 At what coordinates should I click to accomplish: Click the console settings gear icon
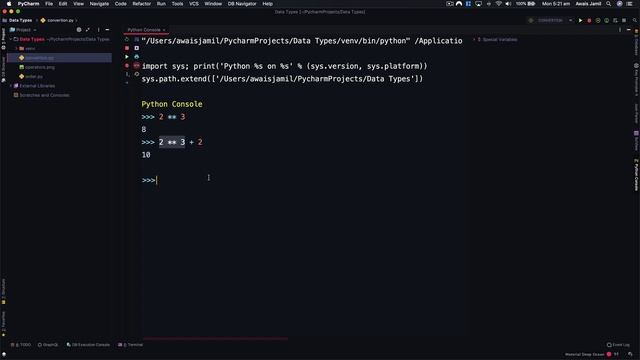click(x=137, y=74)
